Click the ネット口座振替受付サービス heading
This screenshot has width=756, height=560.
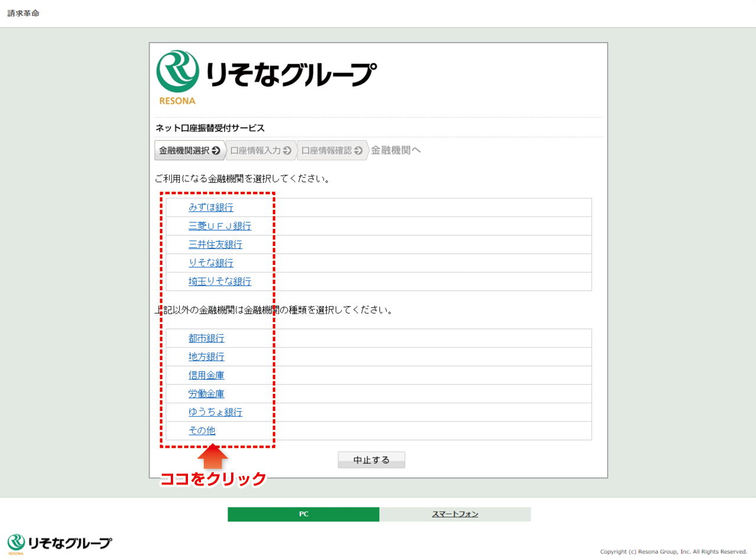tap(210, 128)
